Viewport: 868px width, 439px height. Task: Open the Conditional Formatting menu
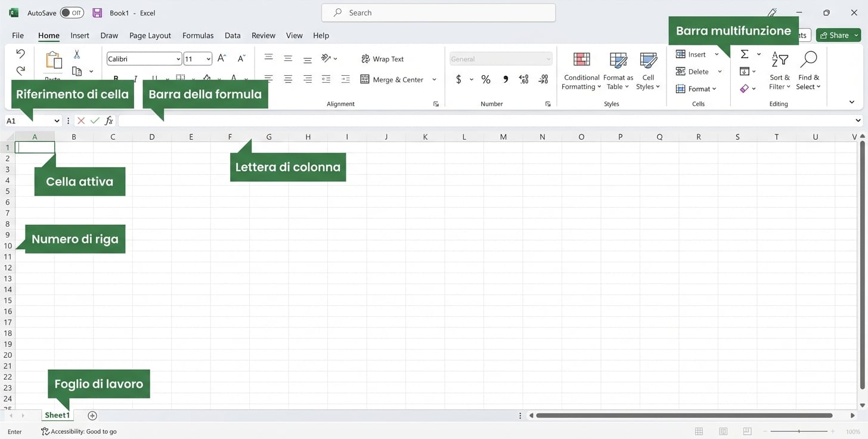(581, 71)
